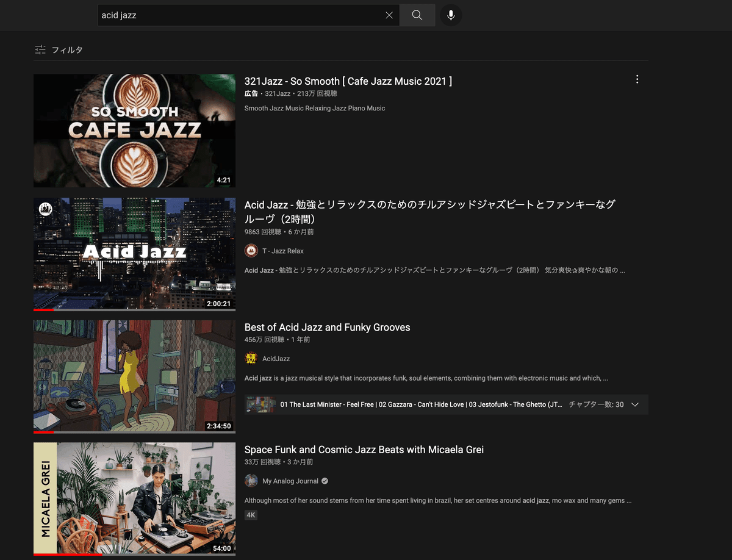Click description 'Although most of her sound stems...'
The image size is (732, 560).
click(438, 500)
